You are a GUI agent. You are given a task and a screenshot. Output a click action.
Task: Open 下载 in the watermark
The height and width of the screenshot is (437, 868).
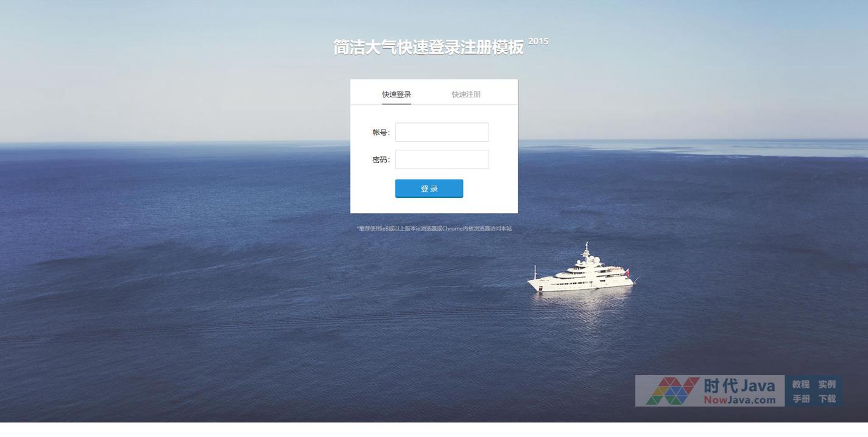click(x=827, y=399)
